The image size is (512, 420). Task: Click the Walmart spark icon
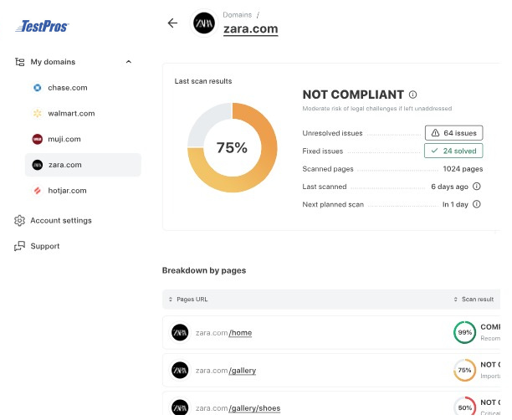pyautogui.click(x=38, y=113)
